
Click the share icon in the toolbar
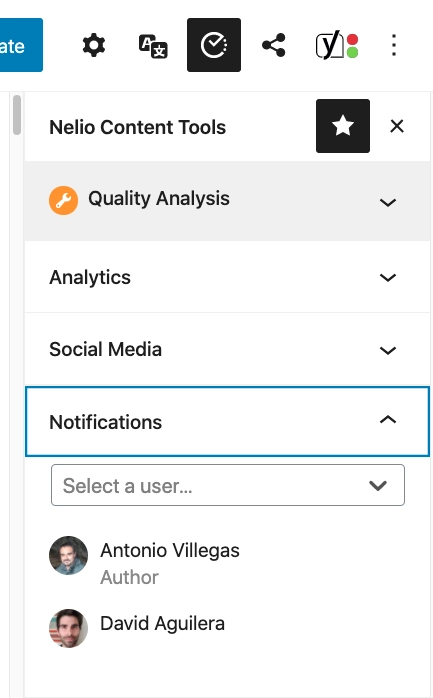point(274,45)
